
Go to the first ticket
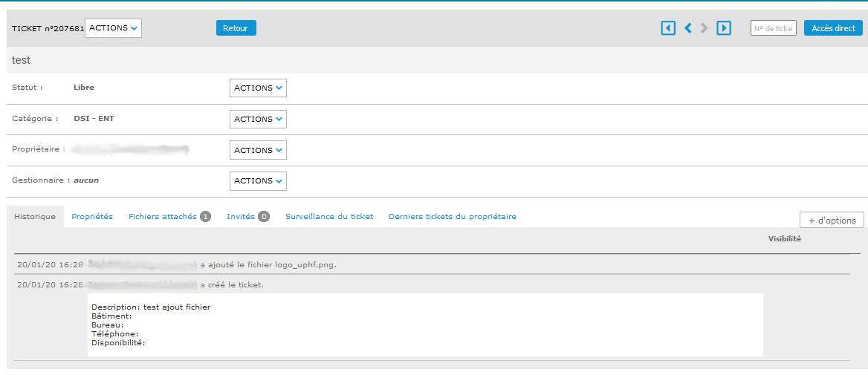point(668,28)
